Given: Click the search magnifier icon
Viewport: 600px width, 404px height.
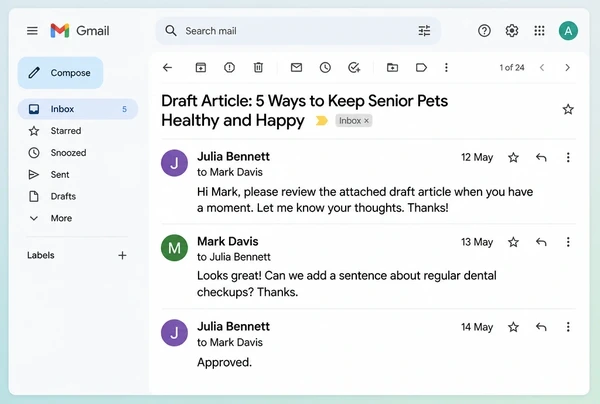Looking at the screenshot, I should pos(171,31).
